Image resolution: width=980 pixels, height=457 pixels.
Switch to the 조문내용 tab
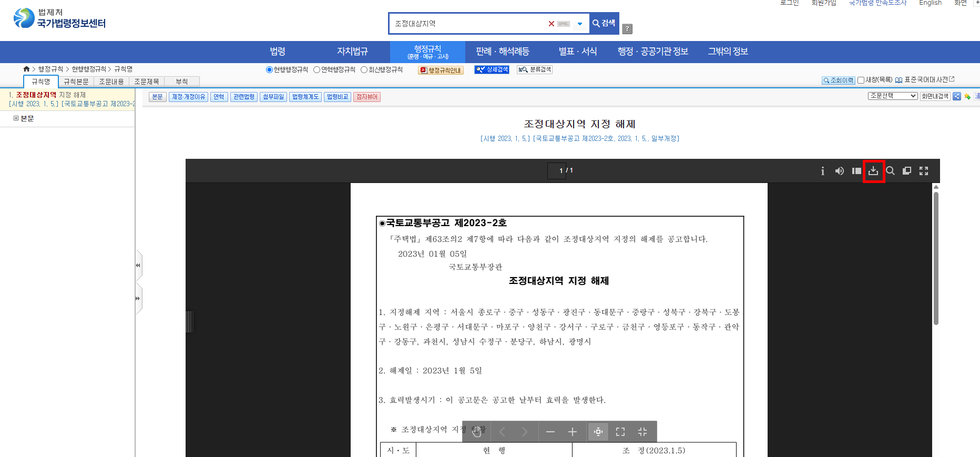click(x=111, y=82)
